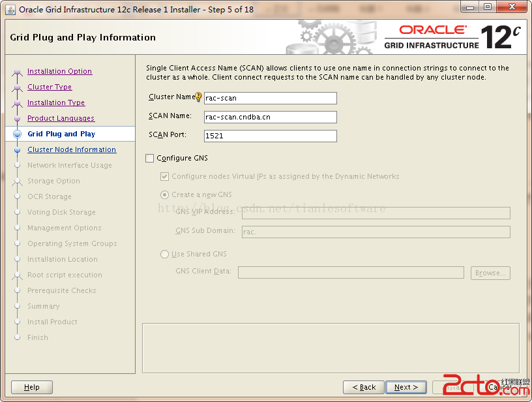Screen dimensions: 532x402
Task: Select Use Shared GNS radio
Action: (x=164, y=254)
